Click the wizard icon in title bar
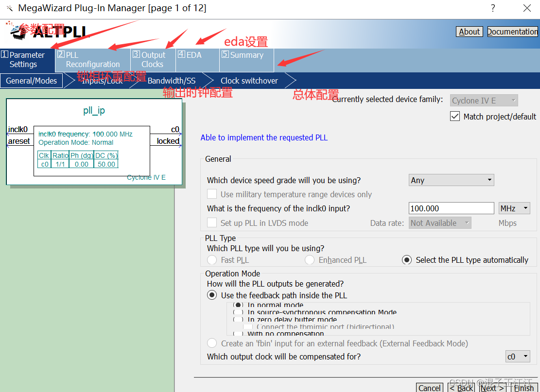540x392 pixels. tap(9, 8)
